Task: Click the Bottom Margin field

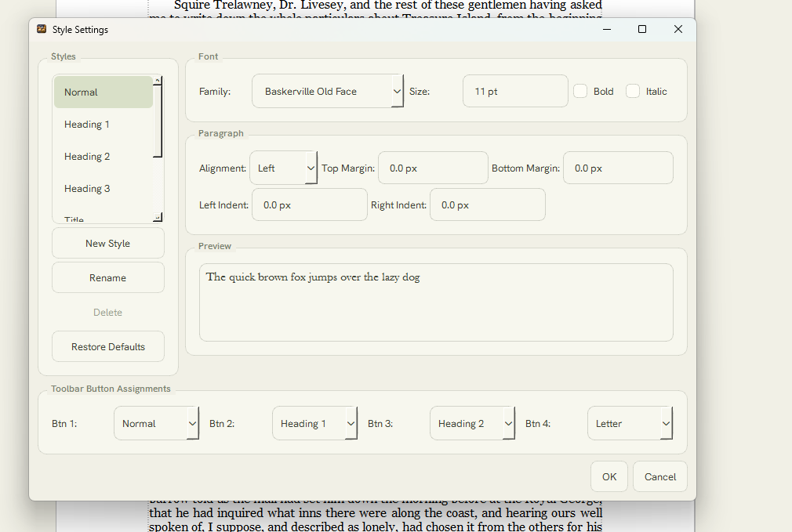Action: pos(618,168)
